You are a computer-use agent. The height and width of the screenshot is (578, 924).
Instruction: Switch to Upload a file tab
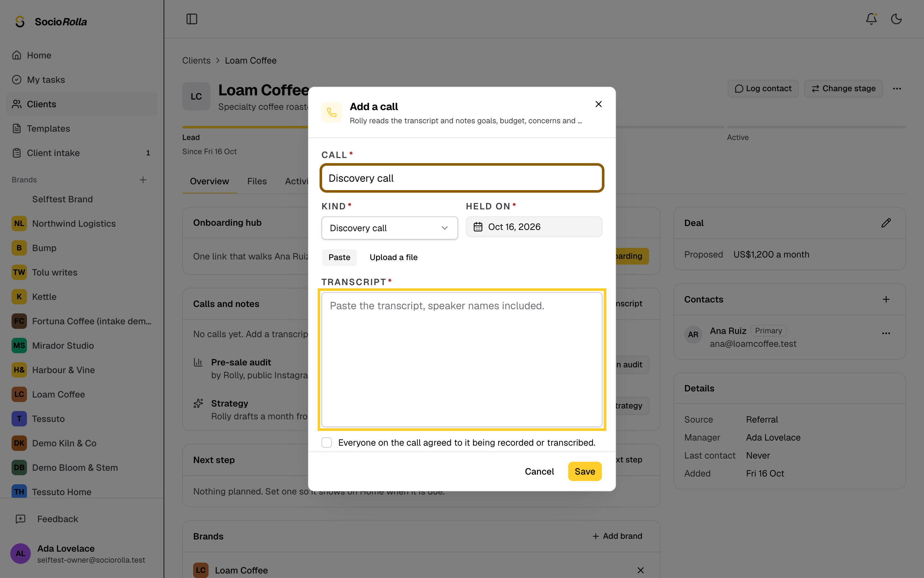coord(393,257)
